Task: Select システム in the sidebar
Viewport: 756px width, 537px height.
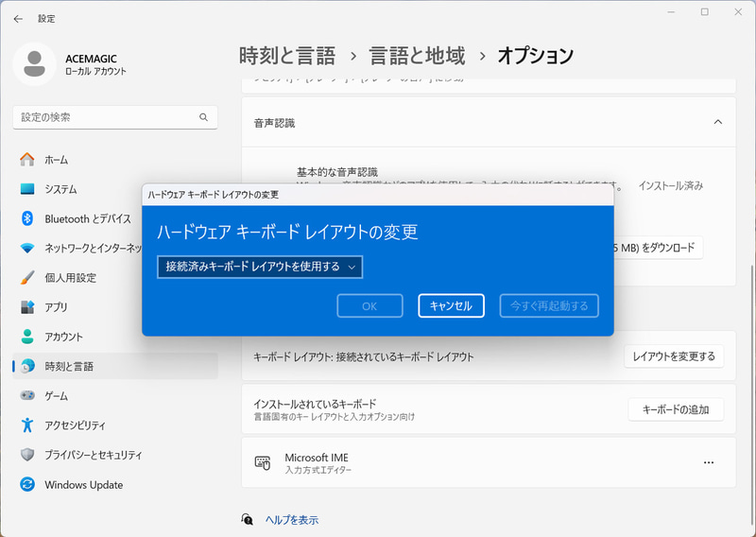Action: pyautogui.click(x=115, y=189)
